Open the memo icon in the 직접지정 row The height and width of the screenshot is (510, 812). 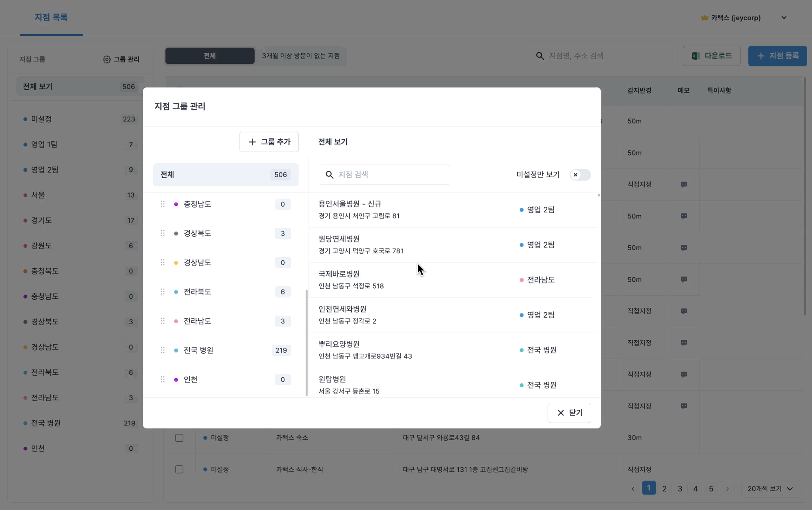(x=684, y=184)
